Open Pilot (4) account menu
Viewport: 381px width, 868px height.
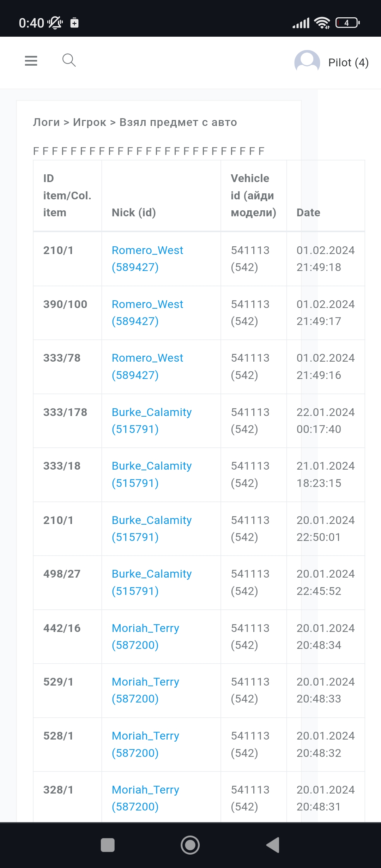coord(348,62)
